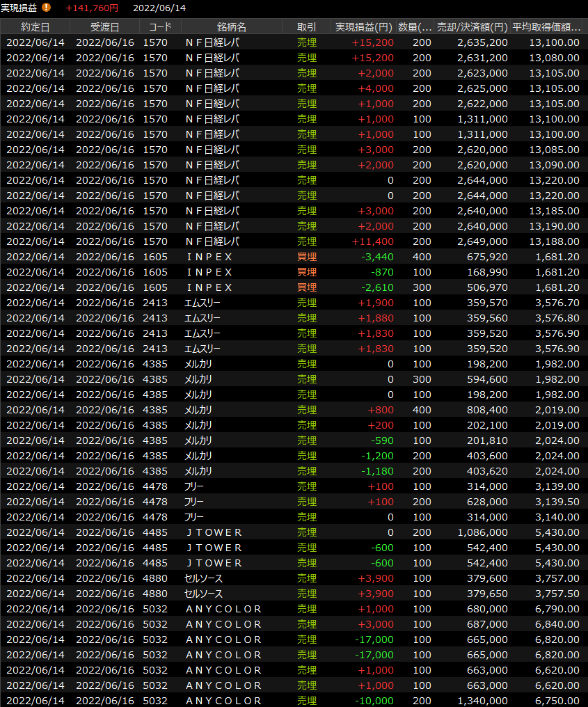Sort by the 約定日 column header
Screen dimensions: 588x707
pyautogui.click(x=35, y=27)
